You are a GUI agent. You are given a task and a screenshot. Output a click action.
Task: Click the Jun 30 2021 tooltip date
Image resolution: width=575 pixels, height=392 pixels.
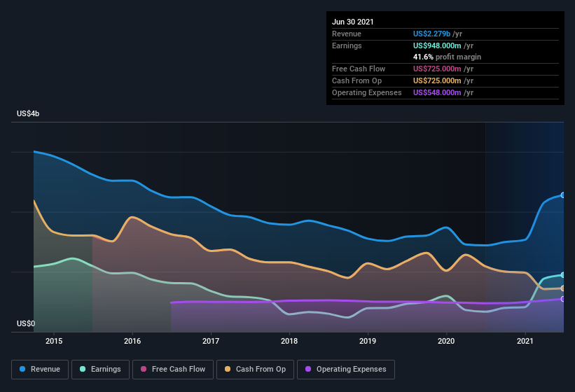(353, 22)
